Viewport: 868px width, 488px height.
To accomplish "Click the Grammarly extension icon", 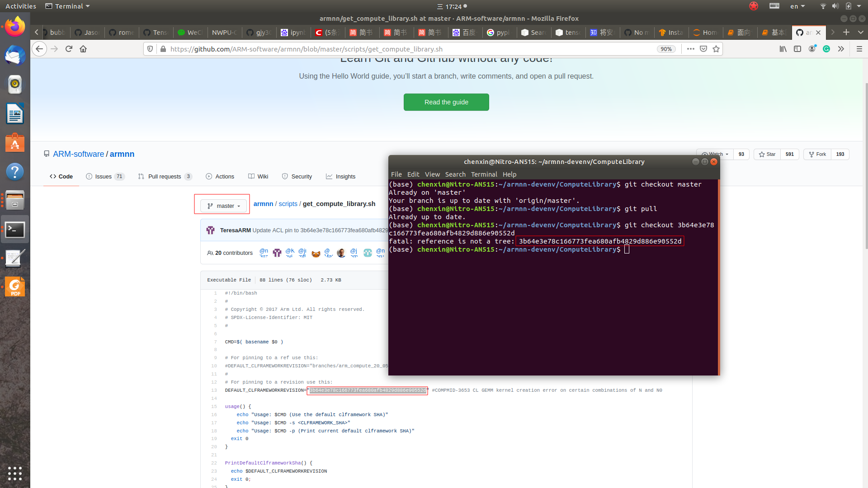I will point(826,49).
